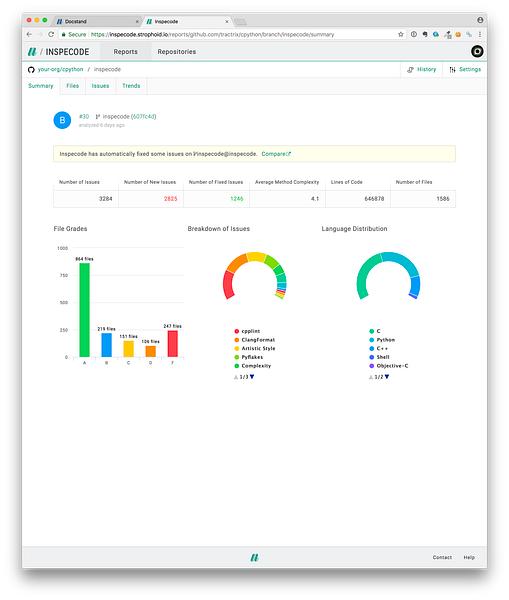The width and height of the screenshot is (509, 600).
Task: Toggle ClangFormat in the issues legend
Action: click(254, 340)
